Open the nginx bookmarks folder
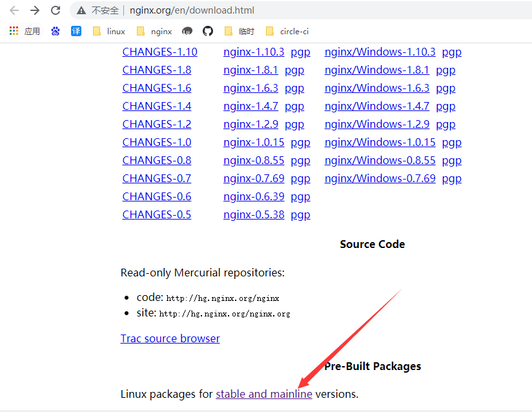This screenshot has width=532, height=412. point(154,31)
